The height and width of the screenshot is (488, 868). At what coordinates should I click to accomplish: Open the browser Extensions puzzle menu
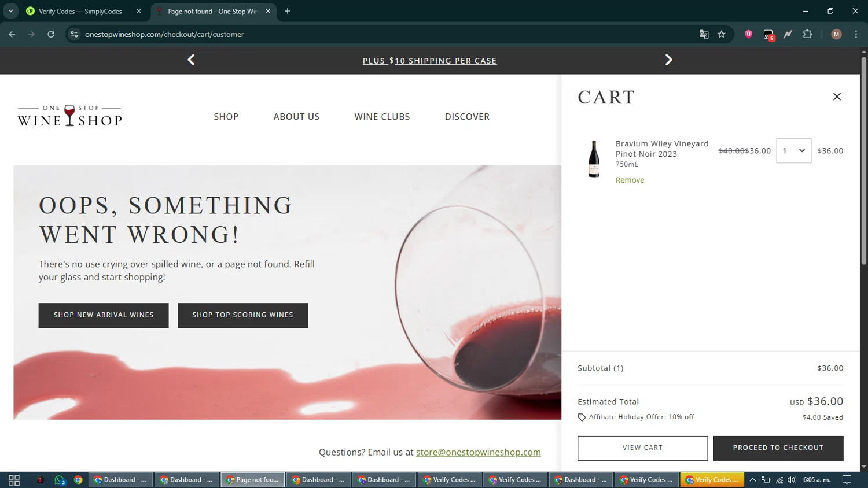click(x=808, y=34)
